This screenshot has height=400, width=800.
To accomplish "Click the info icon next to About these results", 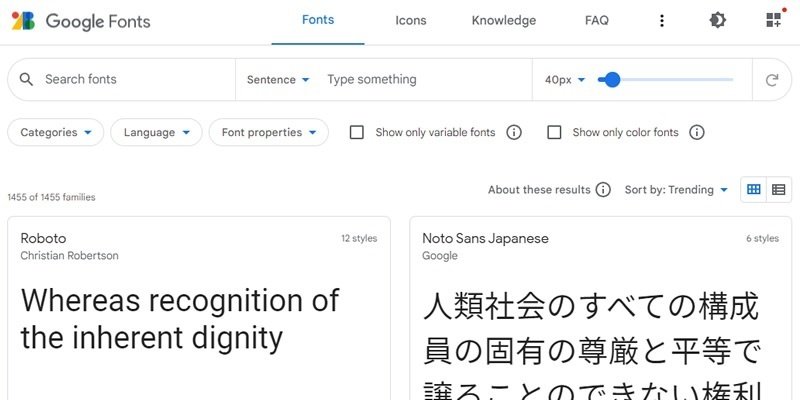I will pos(603,190).
